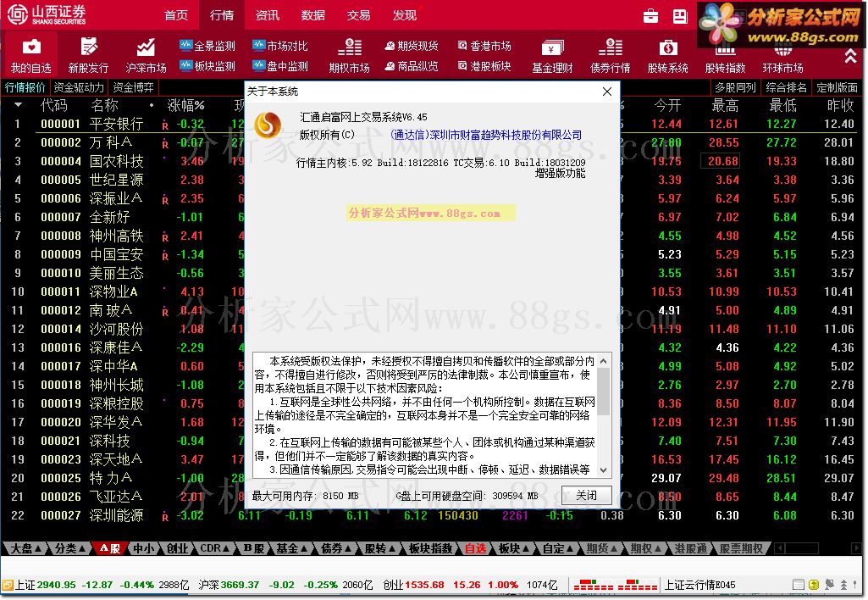Click the news-page icon in header
The image size is (868, 600).
pos(680,16)
